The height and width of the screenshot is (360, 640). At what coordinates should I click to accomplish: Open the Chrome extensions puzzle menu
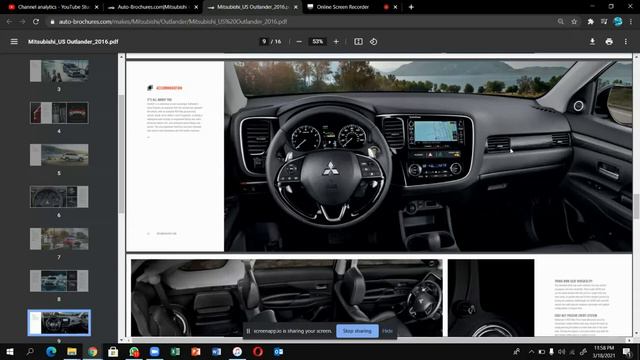(x=590, y=22)
